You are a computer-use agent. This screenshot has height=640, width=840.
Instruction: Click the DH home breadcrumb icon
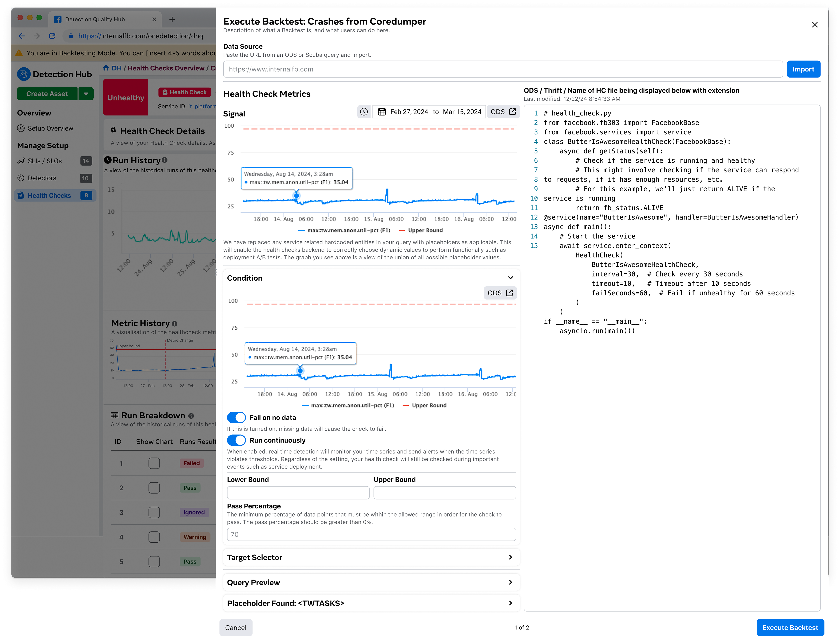106,68
